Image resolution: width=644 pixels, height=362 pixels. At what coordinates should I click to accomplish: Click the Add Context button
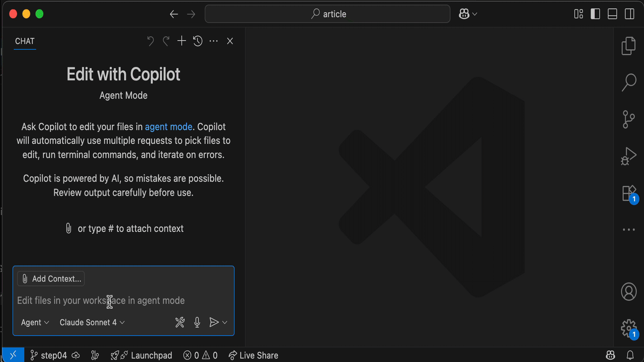[x=51, y=279]
